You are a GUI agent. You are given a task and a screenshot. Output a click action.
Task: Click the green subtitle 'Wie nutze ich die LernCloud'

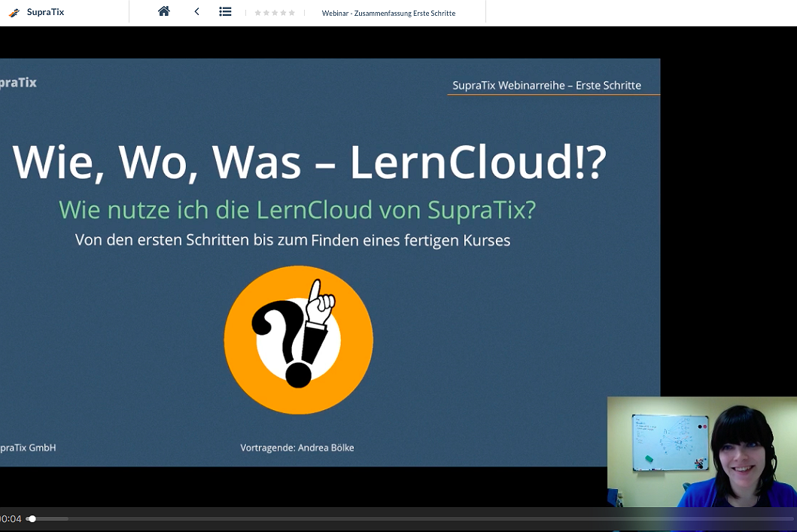[x=297, y=209]
